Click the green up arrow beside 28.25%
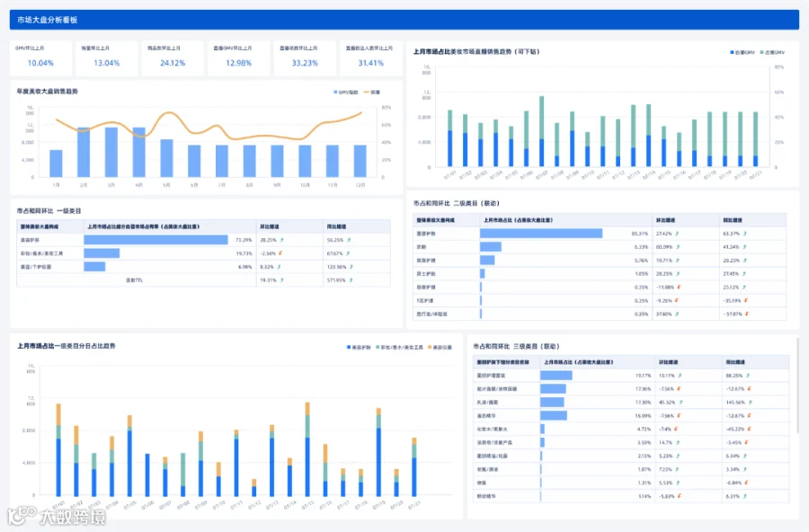809x532 pixels. [281, 240]
